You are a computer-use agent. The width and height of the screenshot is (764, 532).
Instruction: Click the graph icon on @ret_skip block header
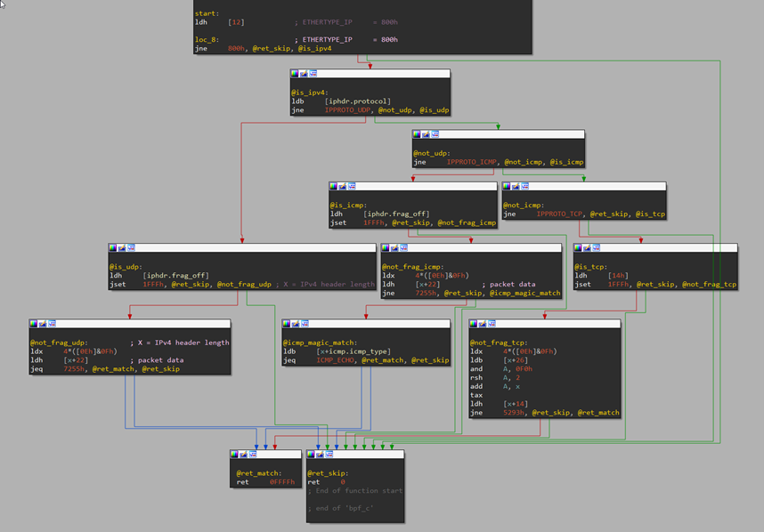[x=331, y=455]
